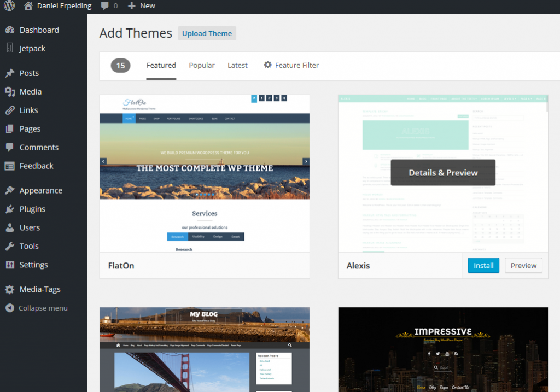
Task: Switch to the Popular themes tab
Action: click(202, 66)
